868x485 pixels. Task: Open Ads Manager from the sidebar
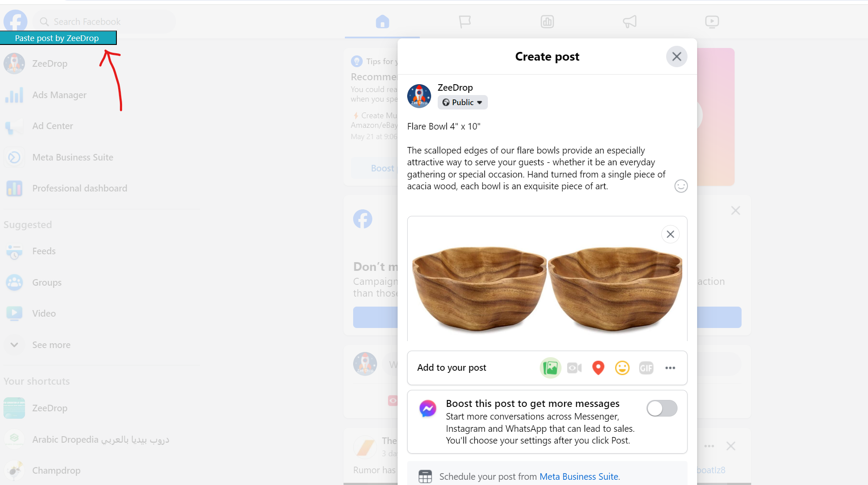pyautogui.click(x=59, y=95)
